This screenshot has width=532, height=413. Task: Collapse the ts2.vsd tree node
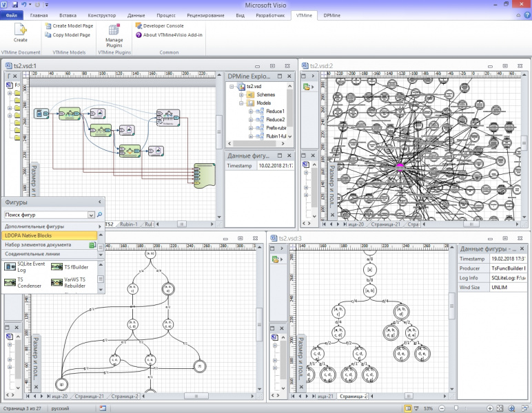click(x=232, y=87)
